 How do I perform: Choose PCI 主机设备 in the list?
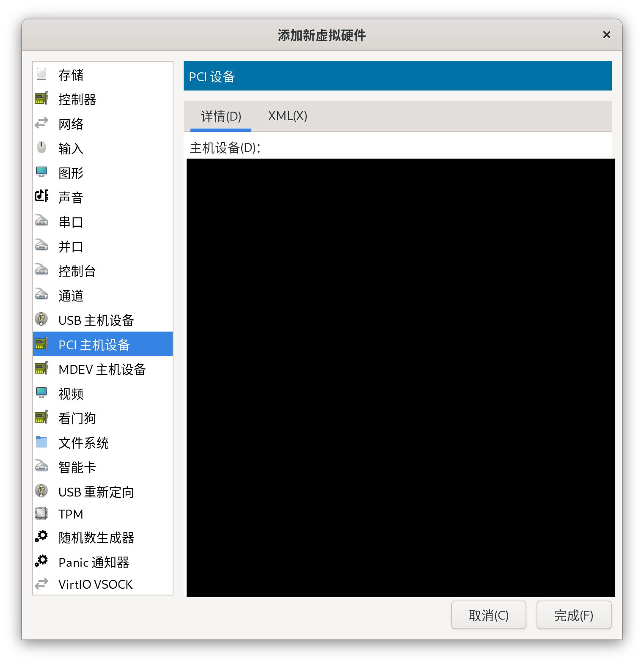[103, 344]
